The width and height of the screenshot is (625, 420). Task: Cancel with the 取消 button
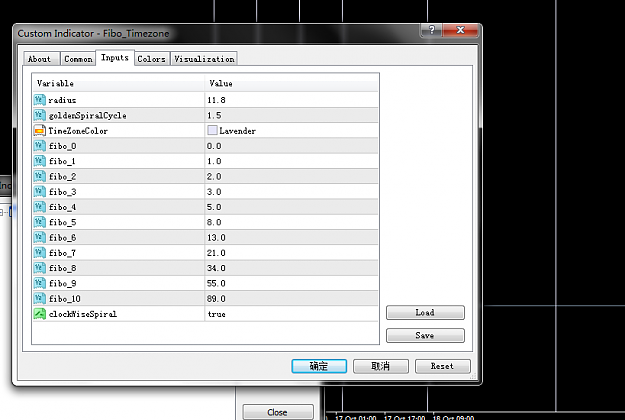point(381,366)
